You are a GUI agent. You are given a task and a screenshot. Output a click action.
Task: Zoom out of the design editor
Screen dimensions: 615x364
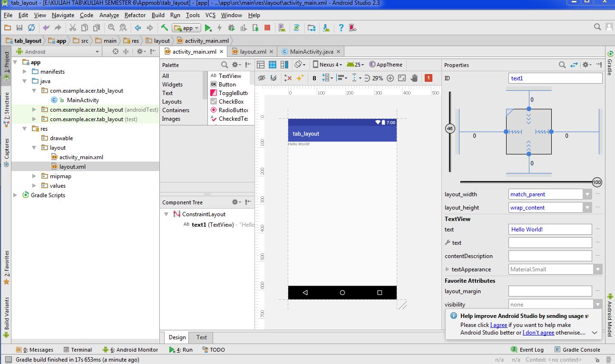(368, 78)
